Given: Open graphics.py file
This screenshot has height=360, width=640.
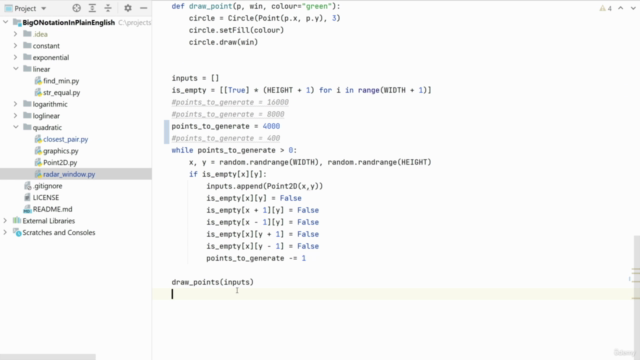Looking at the screenshot, I should pyautogui.click(x=61, y=151).
